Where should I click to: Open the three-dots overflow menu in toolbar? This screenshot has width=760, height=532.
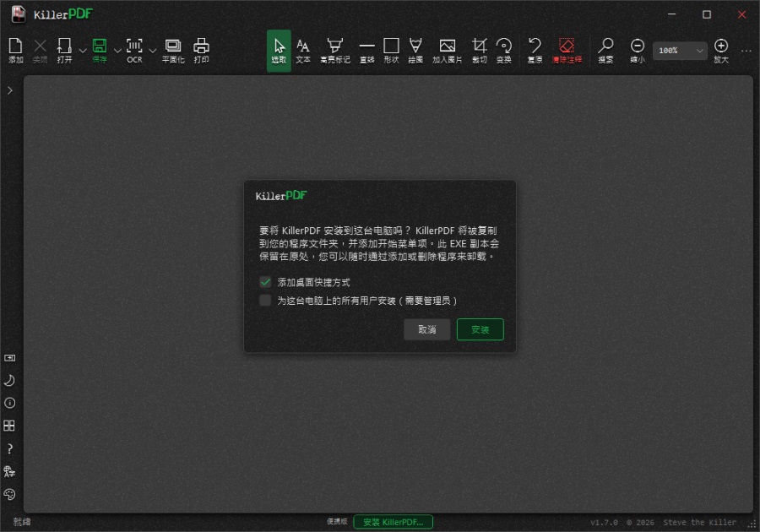tap(746, 51)
